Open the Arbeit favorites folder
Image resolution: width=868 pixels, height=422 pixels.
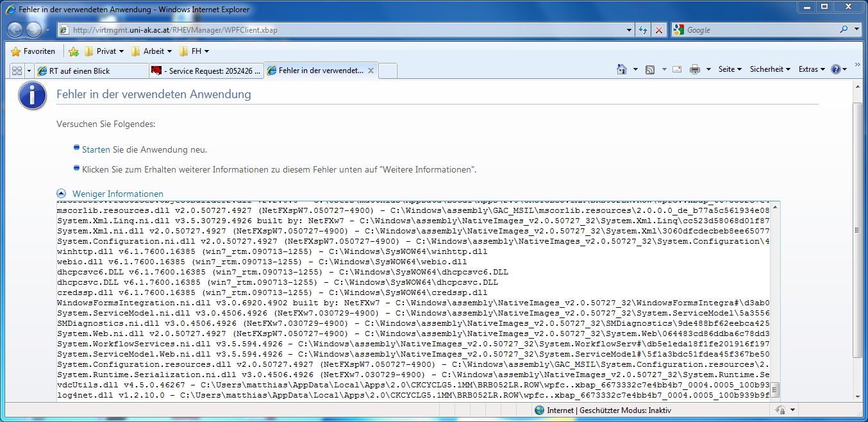click(151, 51)
